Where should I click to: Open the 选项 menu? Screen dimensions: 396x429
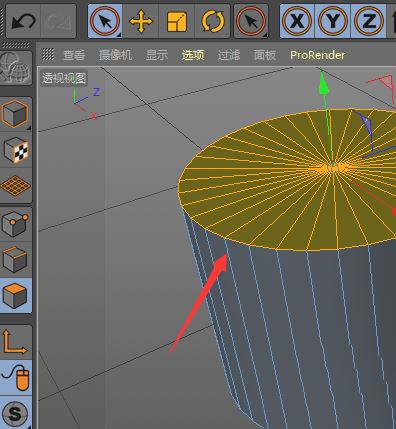[193, 55]
